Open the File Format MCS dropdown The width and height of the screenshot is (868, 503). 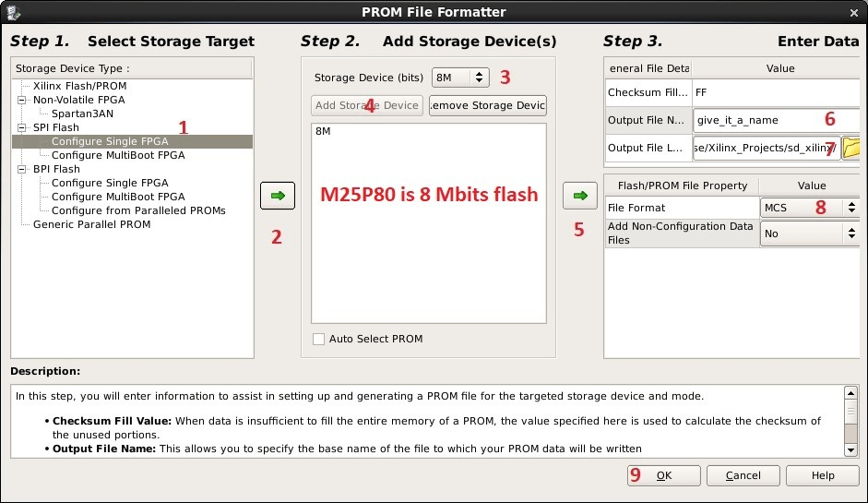point(810,208)
